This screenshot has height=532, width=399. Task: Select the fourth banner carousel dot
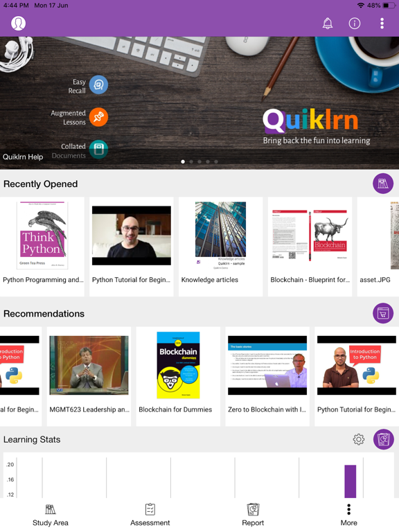208,162
